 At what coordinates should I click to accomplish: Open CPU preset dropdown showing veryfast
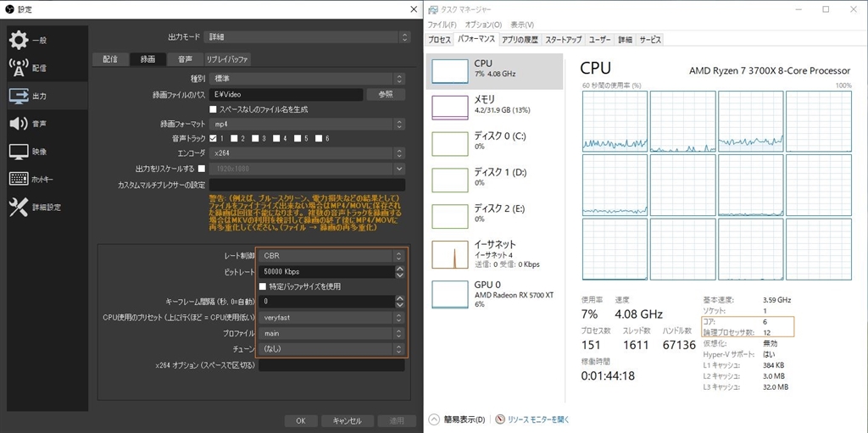click(332, 318)
